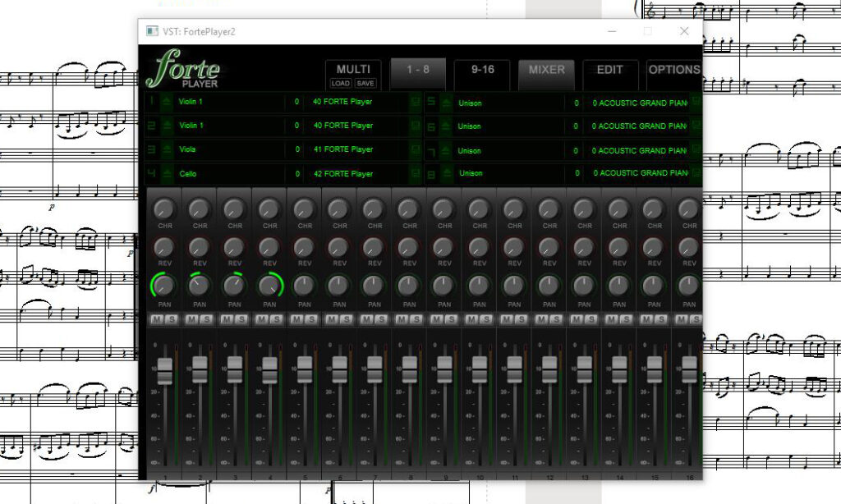
Task: Click the disk icon at end of channel 2 row
Action: 415,125
